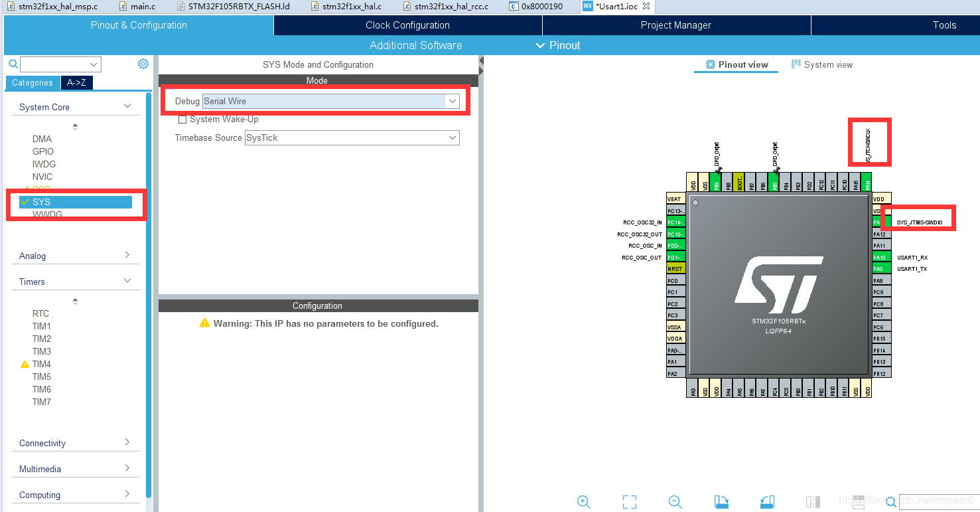Screen dimensions: 980x512
Task: Expand the Connectivity category
Action: pyautogui.click(x=127, y=442)
